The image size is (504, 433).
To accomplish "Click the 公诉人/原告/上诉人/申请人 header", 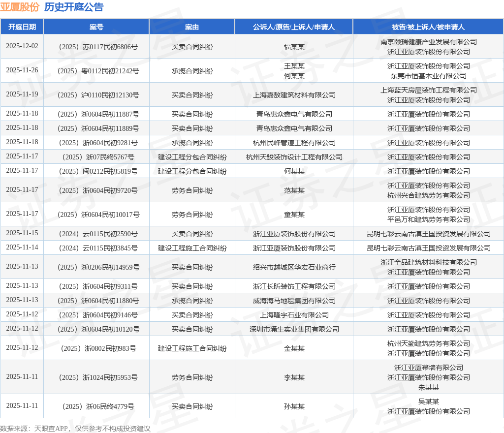I will click(x=294, y=27).
